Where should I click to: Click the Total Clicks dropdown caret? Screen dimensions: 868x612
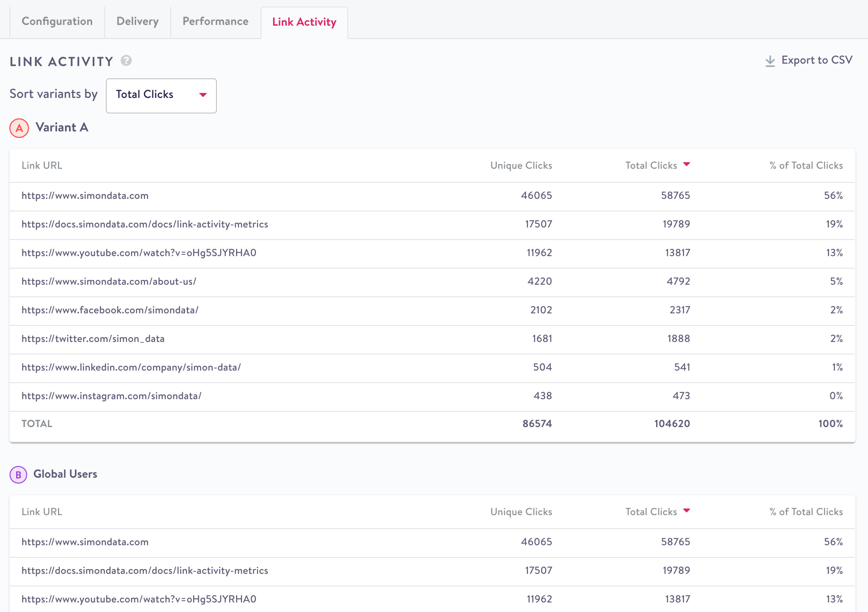tap(203, 95)
